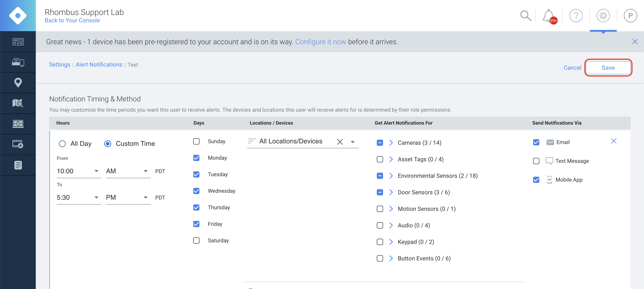Open account settings via the gear icon

pos(603,16)
